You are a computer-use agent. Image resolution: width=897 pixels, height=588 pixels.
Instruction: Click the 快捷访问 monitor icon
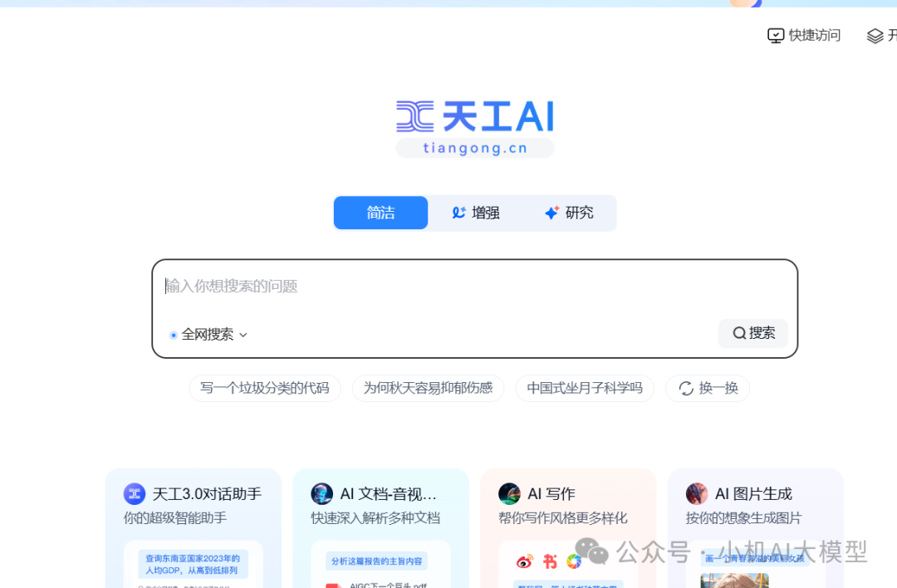(x=775, y=36)
